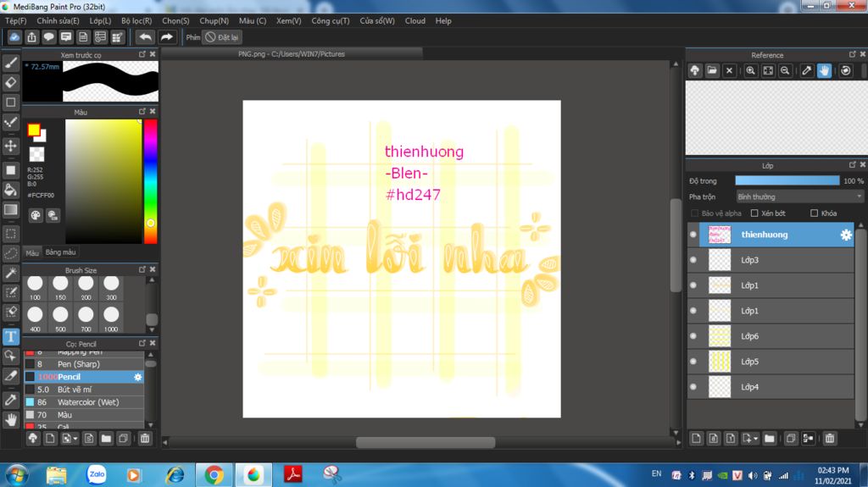Image resolution: width=868 pixels, height=487 pixels.
Task: Open a reference image folder
Action: (x=712, y=70)
